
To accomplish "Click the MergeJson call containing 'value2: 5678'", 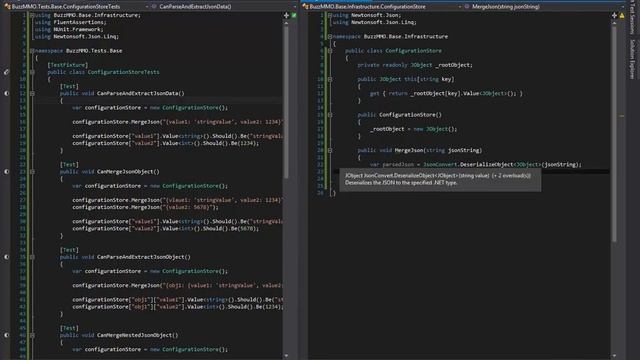I will tap(145, 207).
